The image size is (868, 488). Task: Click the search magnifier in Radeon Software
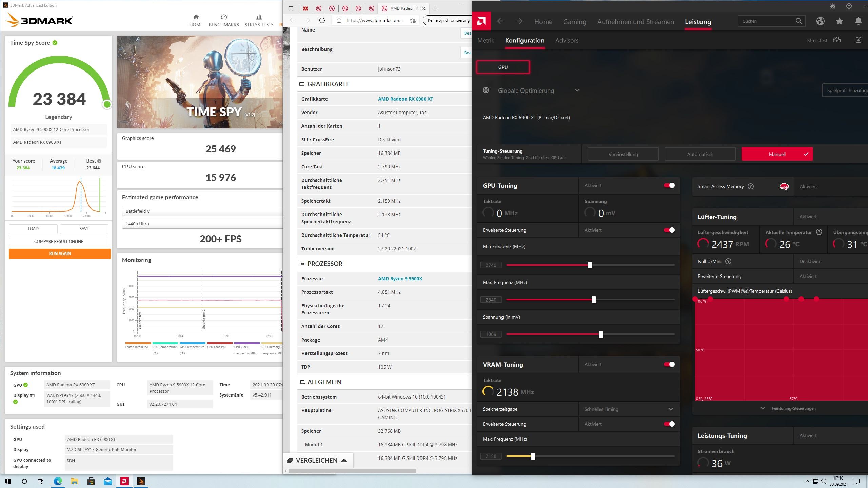tap(798, 21)
